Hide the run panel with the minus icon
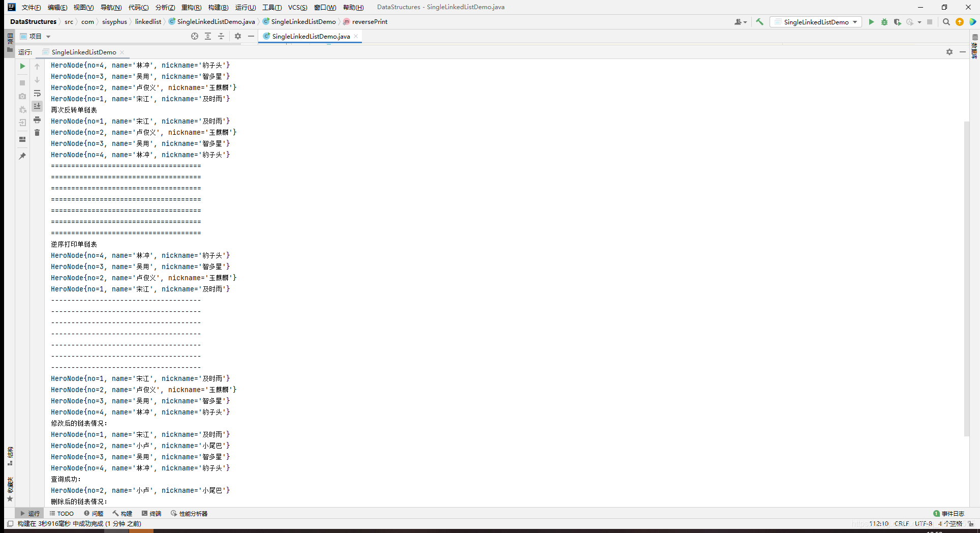The image size is (980, 533). coord(963,52)
